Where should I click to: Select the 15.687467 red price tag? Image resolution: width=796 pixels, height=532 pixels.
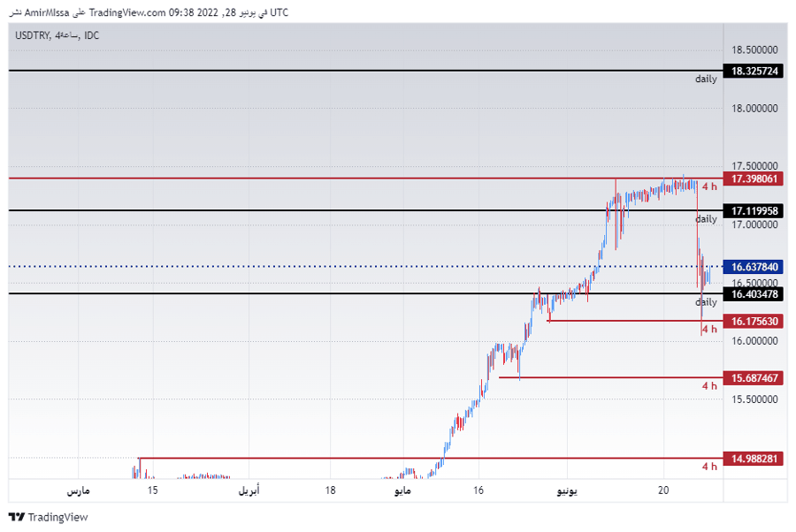point(754,378)
